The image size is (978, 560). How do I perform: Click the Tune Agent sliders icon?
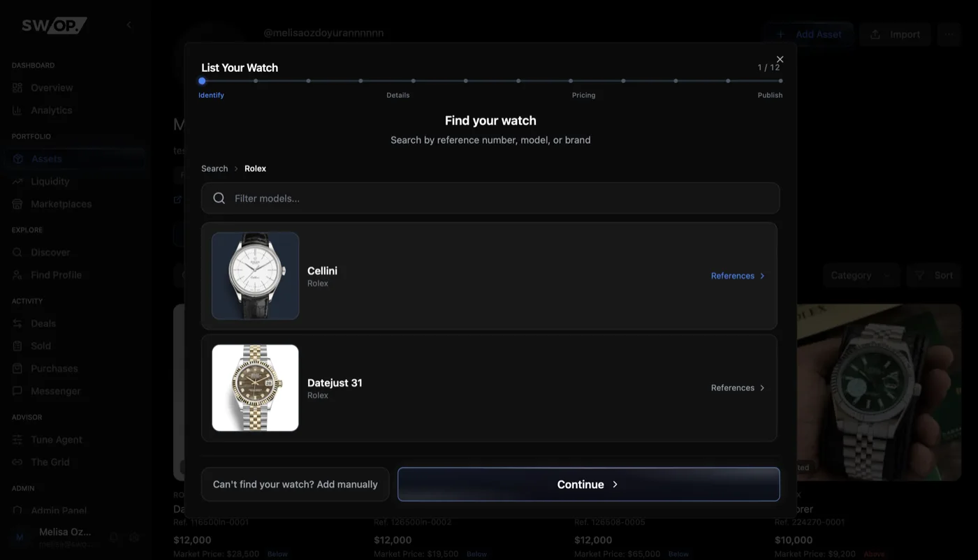pyautogui.click(x=17, y=440)
